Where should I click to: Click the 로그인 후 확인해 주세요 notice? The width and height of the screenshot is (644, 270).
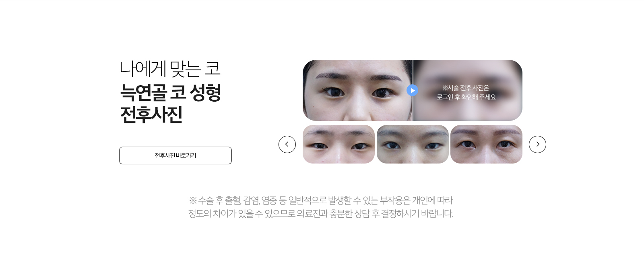pyautogui.click(x=466, y=97)
